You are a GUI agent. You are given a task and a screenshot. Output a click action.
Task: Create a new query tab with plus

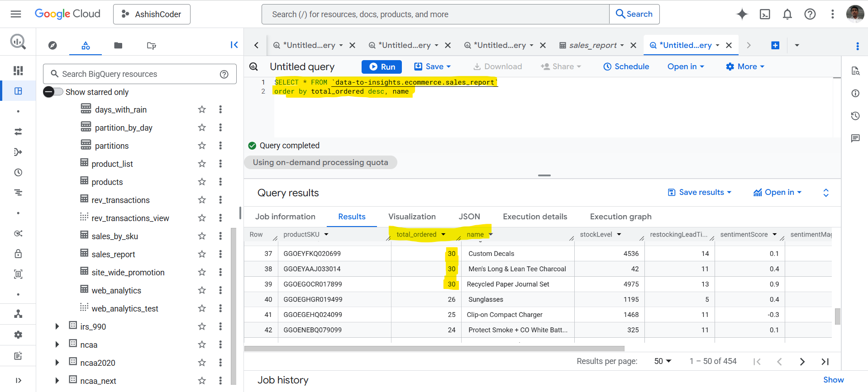775,45
